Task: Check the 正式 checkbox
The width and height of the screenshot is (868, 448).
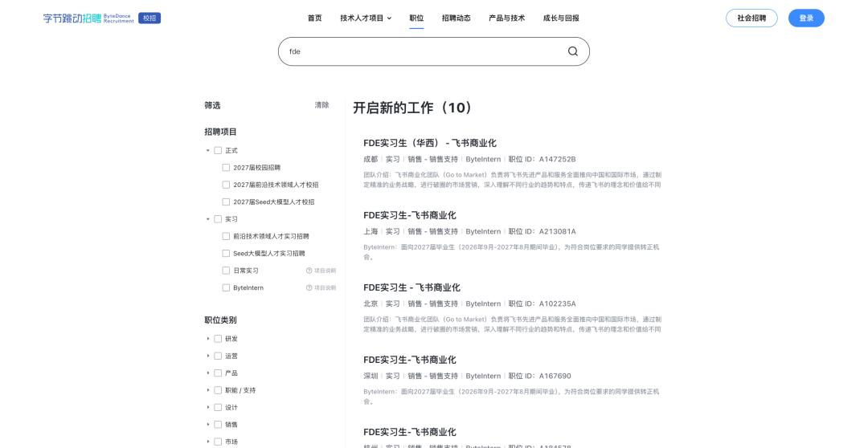Action: 218,150
